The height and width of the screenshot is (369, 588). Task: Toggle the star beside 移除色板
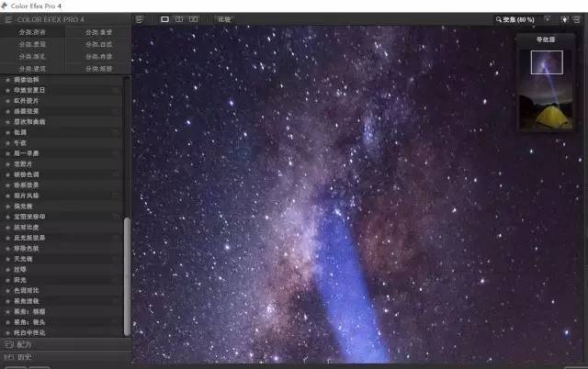pyautogui.click(x=7, y=249)
